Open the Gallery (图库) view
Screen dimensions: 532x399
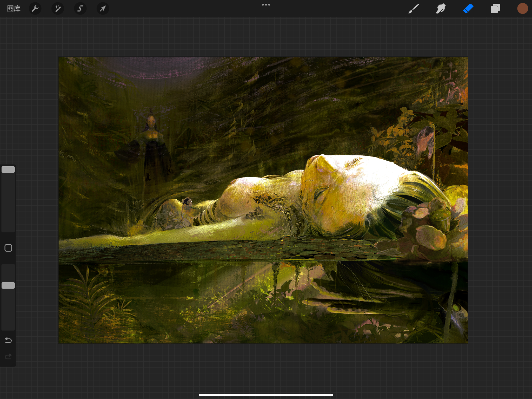14,9
